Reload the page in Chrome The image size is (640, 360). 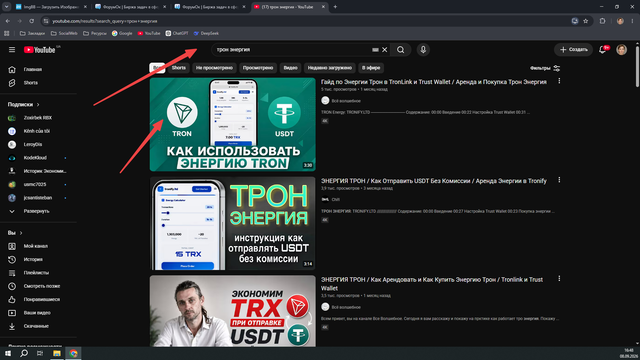tap(31, 21)
